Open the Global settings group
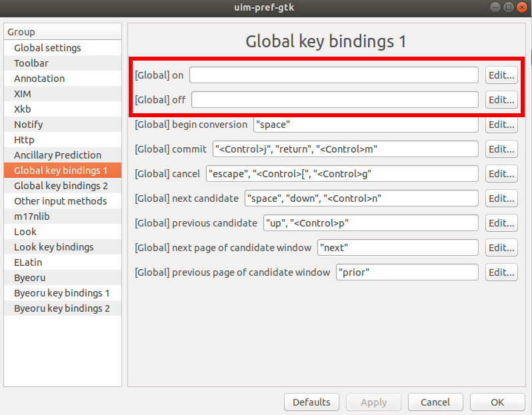Viewport: 532px width, 415px height. point(63,48)
